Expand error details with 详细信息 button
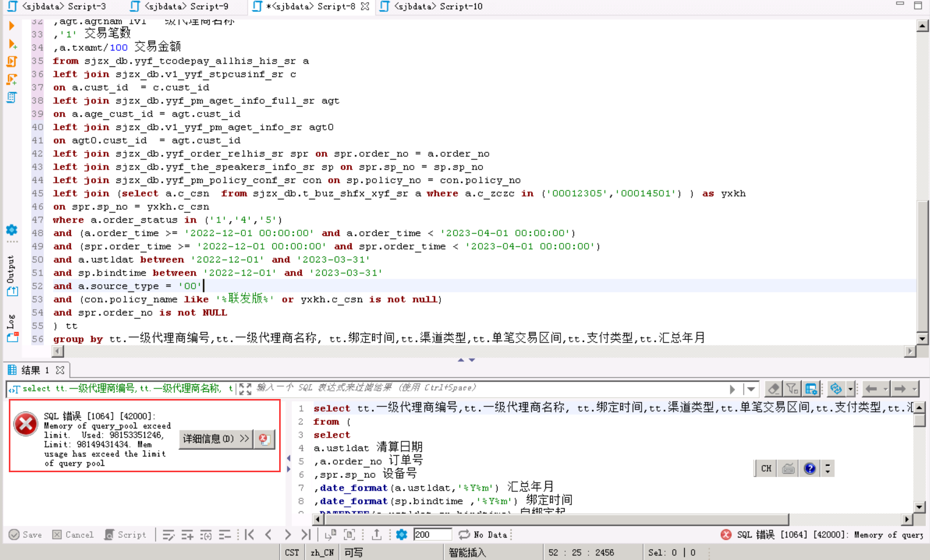The image size is (930, 560). [216, 439]
